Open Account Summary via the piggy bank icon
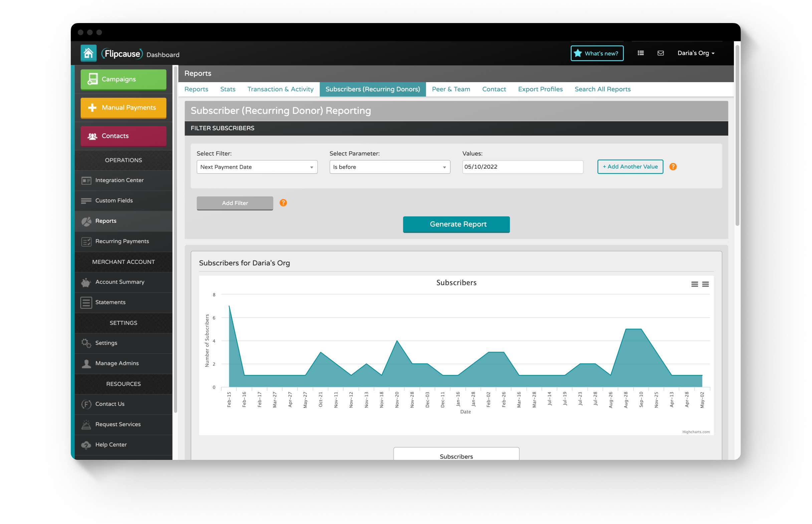This screenshot has width=812, height=524. click(120, 282)
